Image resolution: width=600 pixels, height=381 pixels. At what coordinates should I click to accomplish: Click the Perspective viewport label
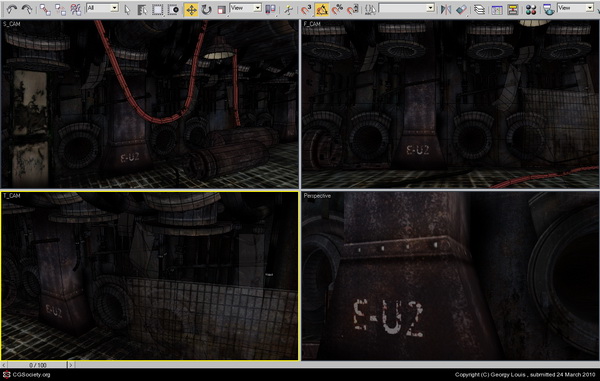(x=317, y=195)
